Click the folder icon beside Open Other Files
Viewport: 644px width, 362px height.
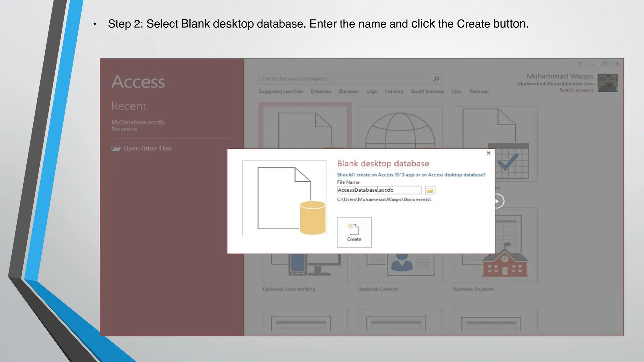(x=116, y=148)
